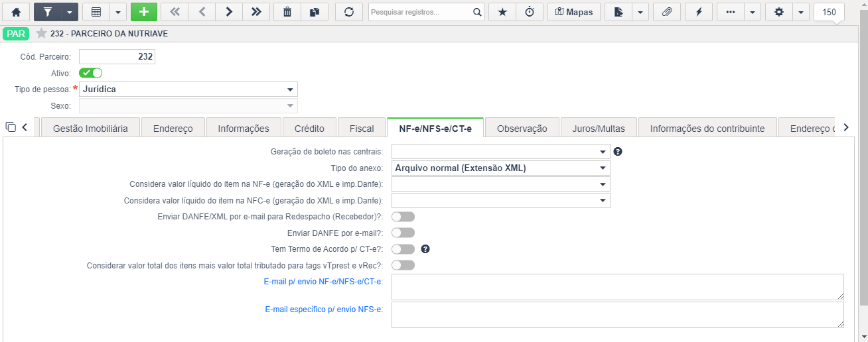Expand the settings gear dropdown arrow
This screenshot has width=868, height=342.
click(800, 12)
